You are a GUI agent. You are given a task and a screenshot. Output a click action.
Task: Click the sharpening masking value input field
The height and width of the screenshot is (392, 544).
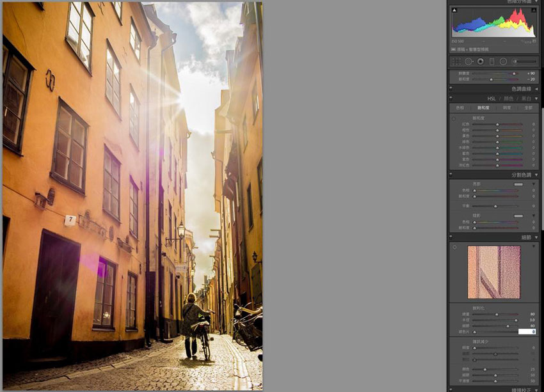pyautogui.click(x=526, y=332)
